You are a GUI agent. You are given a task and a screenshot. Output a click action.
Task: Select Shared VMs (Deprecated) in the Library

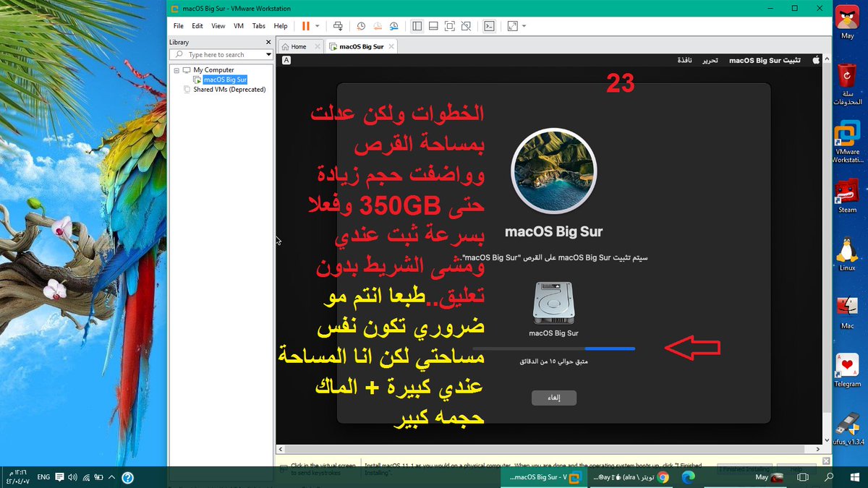click(229, 90)
